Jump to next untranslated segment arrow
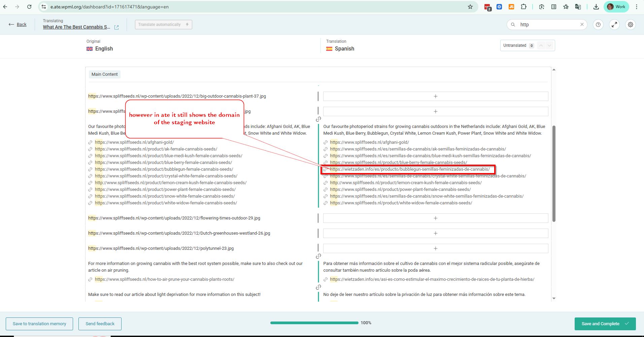644x337 pixels. coord(549,45)
